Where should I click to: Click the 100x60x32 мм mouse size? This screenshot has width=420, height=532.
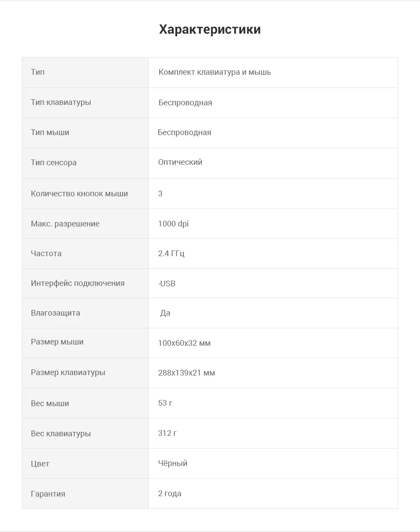click(x=184, y=343)
